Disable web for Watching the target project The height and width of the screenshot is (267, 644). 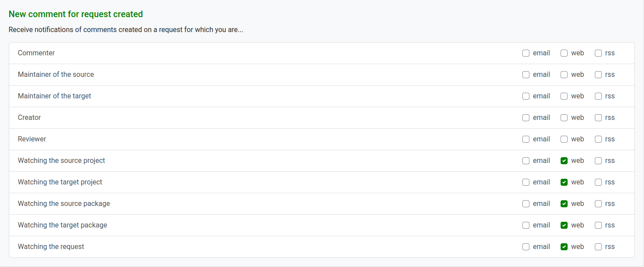click(x=564, y=182)
